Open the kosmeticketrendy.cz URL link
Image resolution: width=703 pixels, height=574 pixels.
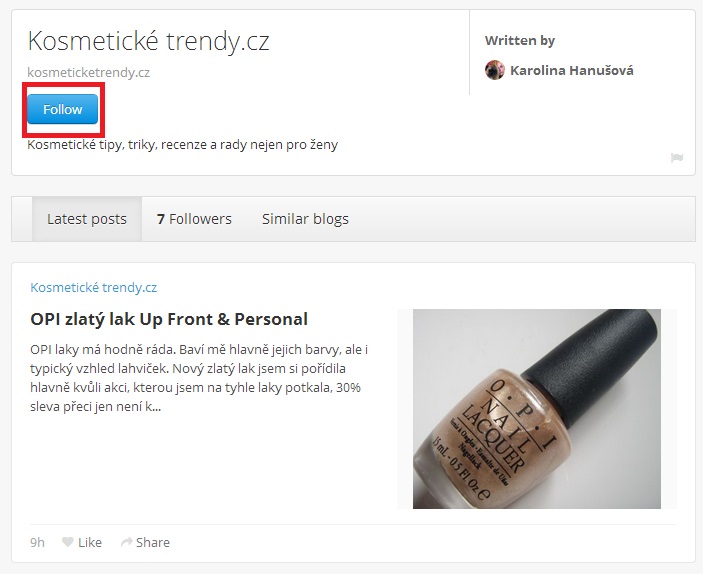[x=89, y=72]
